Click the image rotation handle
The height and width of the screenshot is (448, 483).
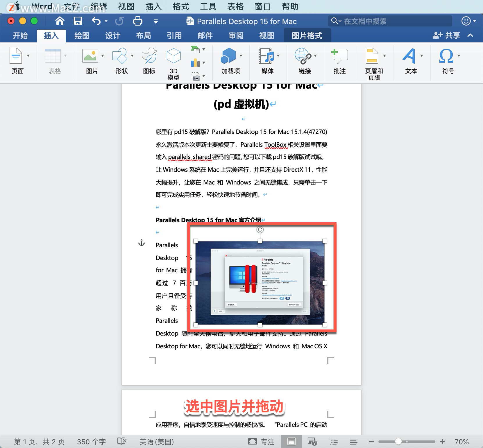pyautogui.click(x=260, y=230)
